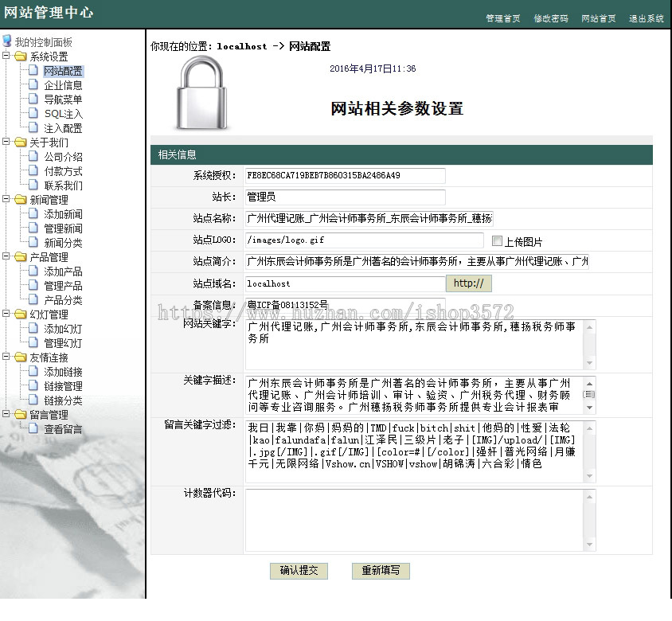
Task: Click the 我的控制面板 icon in sidebar top
Action: click(8, 40)
